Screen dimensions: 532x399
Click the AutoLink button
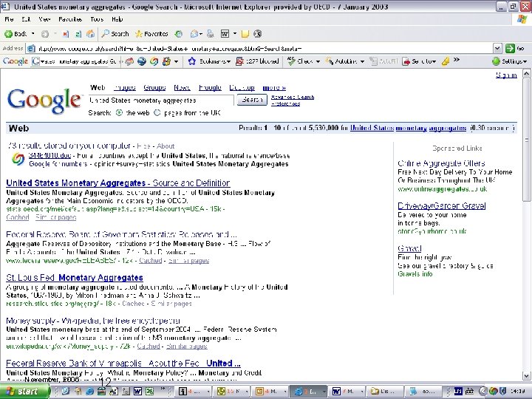coord(341,61)
